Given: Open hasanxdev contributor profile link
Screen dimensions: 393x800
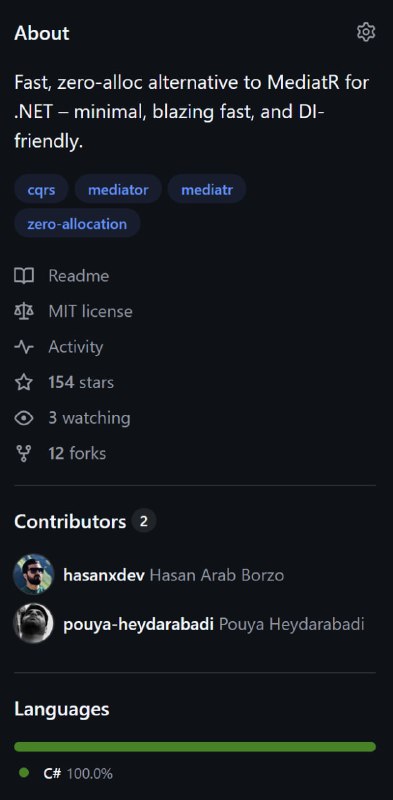Looking at the screenshot, I should coord(104,575).
